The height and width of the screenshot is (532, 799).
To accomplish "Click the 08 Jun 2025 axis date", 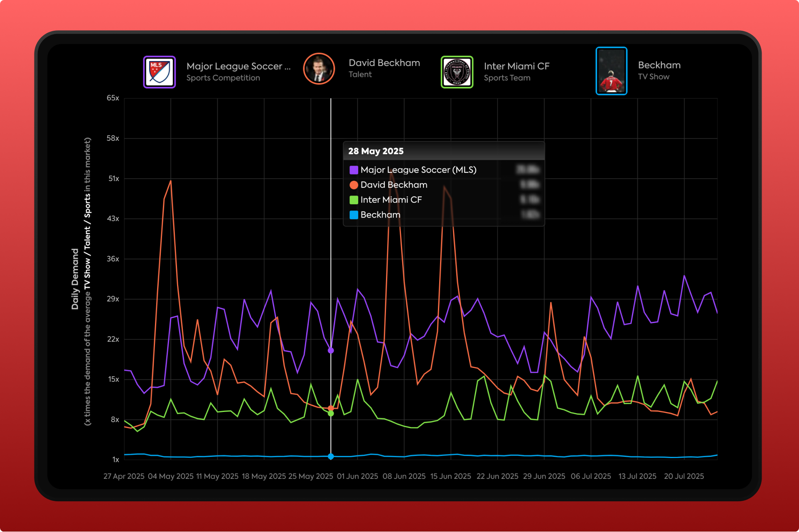I will [x=404, y=476].
